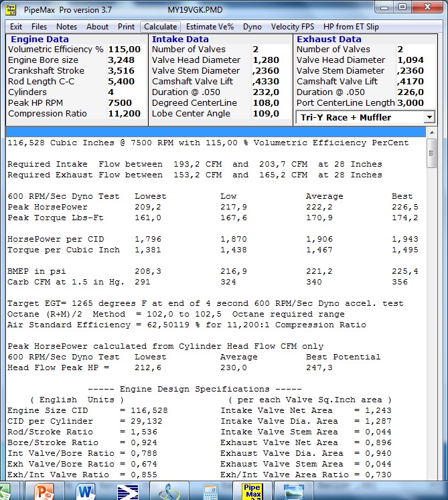Click the Target EGT= 1265 degrees line

(206, 304)
